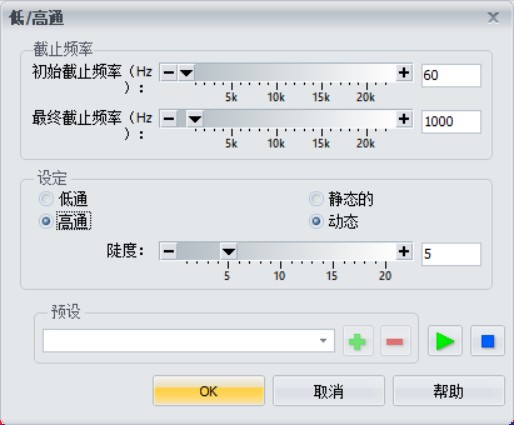Stop preview with blue stop button

pos(487,341)
